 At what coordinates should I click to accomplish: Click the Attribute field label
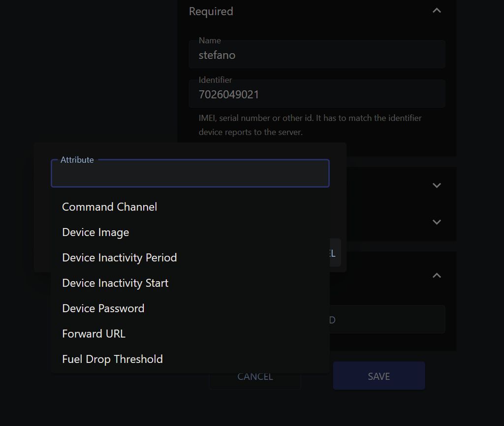[x=77, y=160]
